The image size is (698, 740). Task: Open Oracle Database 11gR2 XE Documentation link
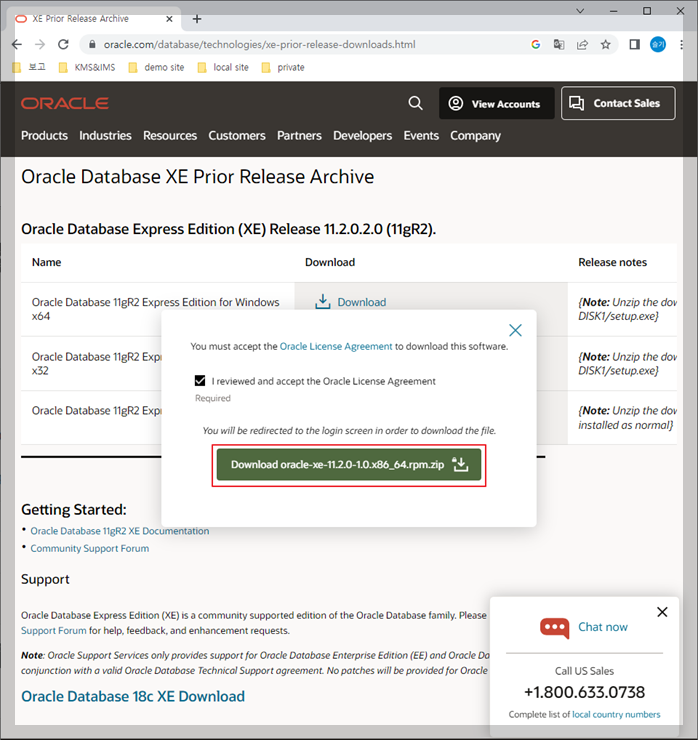120,531
